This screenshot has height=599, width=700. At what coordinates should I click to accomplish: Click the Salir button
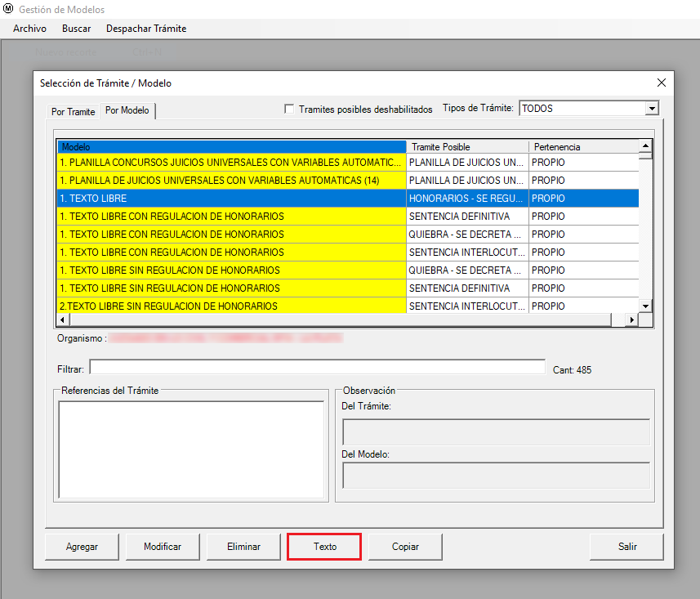[626, 547]
